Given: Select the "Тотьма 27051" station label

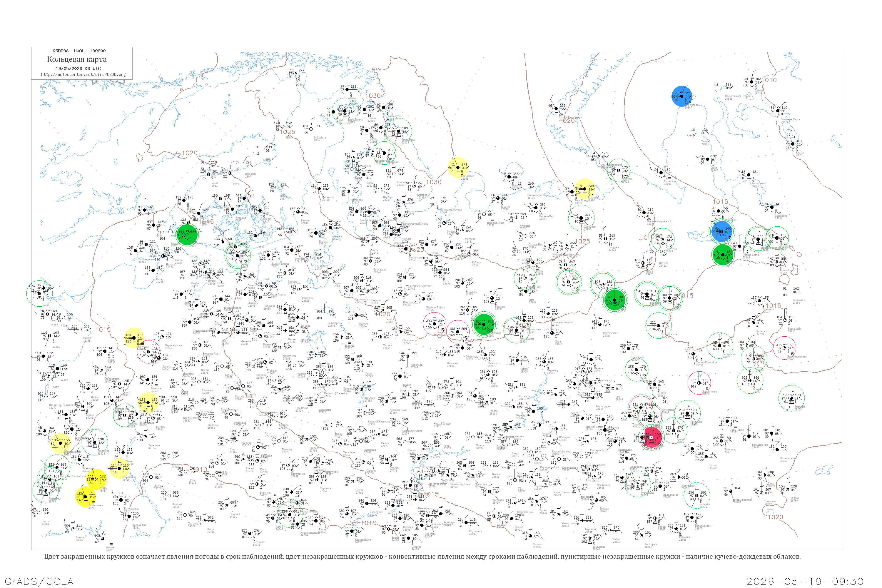Looking at the screenshot, I should (388, 347).
